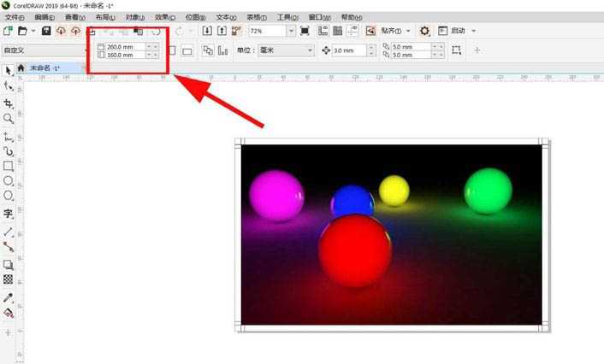This screenshot has width=604, height=364.
Task: Click the 贴齐 snap-to button
Action: pyautogui.click(x=391, y=31)
